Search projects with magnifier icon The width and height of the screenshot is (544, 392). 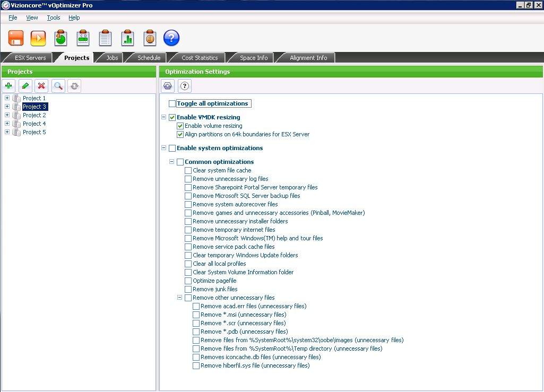(x=58, y=86)
